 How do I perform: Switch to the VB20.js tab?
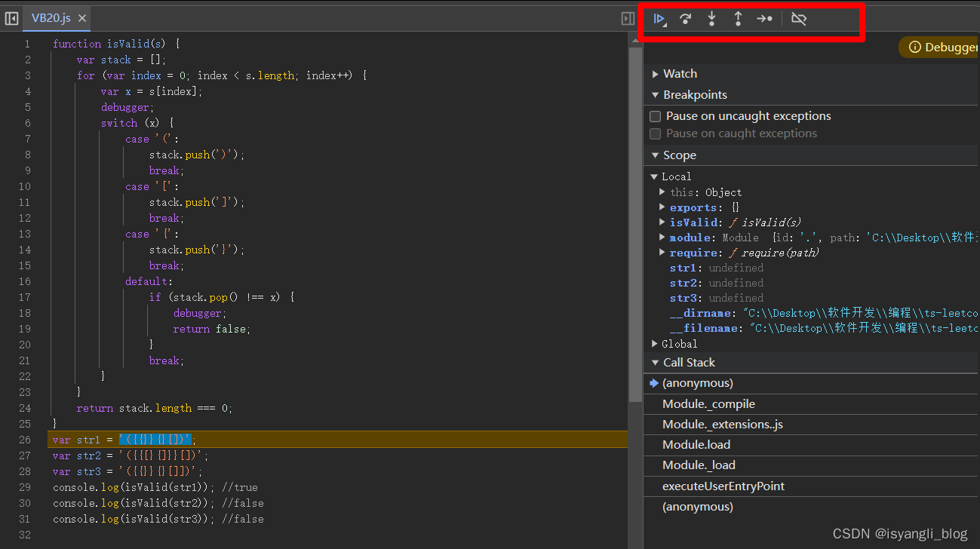(51, 18)
